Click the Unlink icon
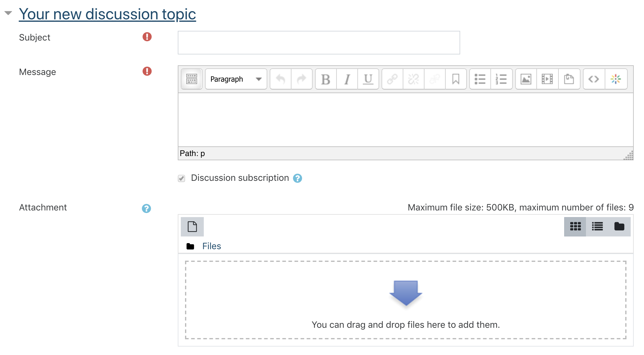644x355 pixels. pos(414,79)
